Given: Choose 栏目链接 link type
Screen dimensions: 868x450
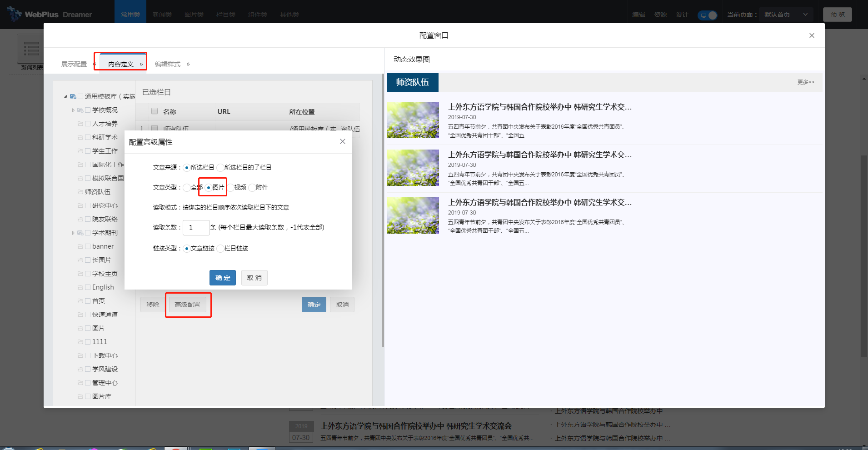Looking at the screenshot, I should click(220, 249).
